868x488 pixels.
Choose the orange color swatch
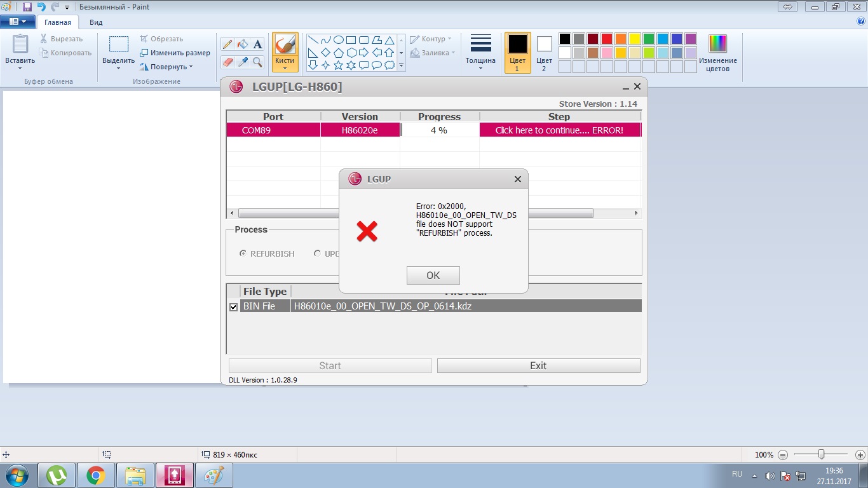621,39
